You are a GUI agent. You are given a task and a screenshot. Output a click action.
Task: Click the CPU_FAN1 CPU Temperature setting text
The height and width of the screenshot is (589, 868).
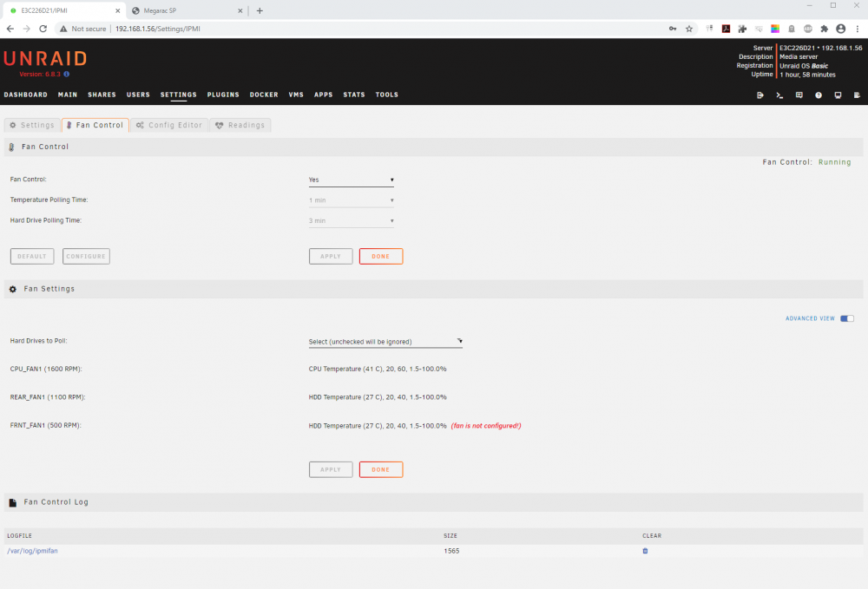click(378, 369)
